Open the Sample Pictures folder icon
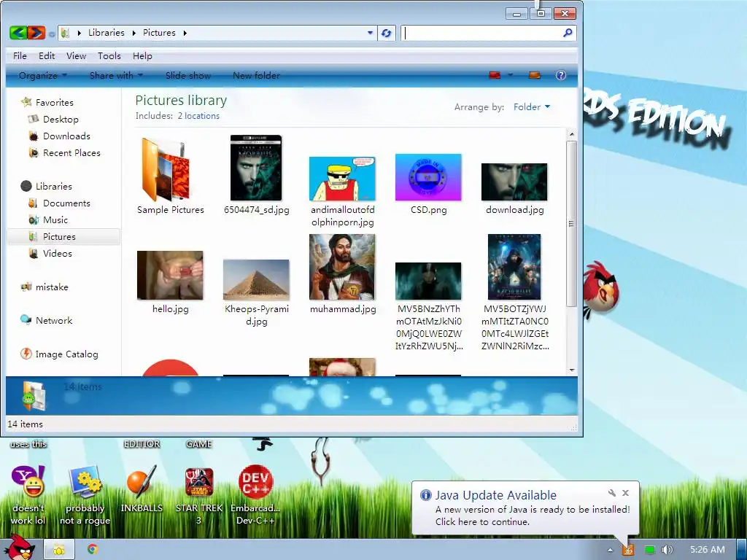747x560 pixels. tap(166, 168)
